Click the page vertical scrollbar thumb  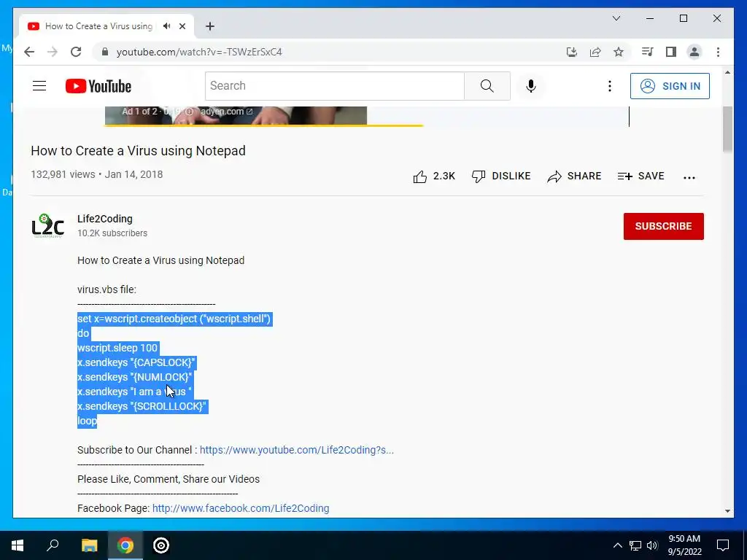click(727, 130)
